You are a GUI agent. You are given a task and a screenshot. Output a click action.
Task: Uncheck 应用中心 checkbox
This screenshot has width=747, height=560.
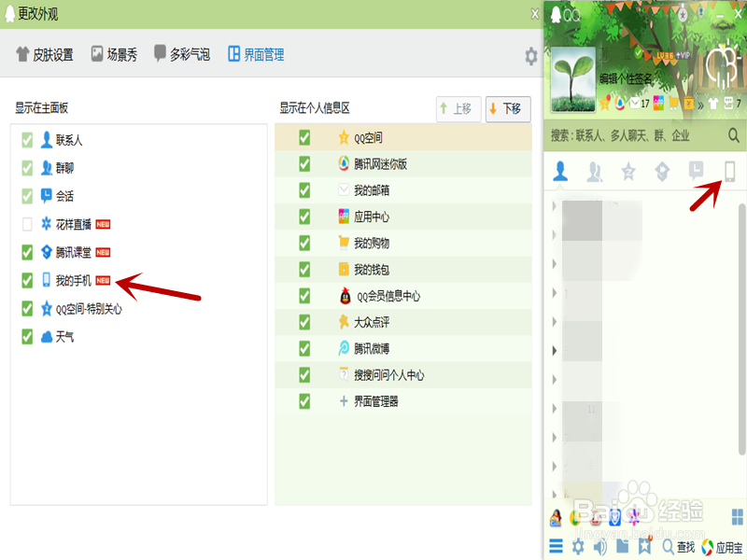point(304,217)
